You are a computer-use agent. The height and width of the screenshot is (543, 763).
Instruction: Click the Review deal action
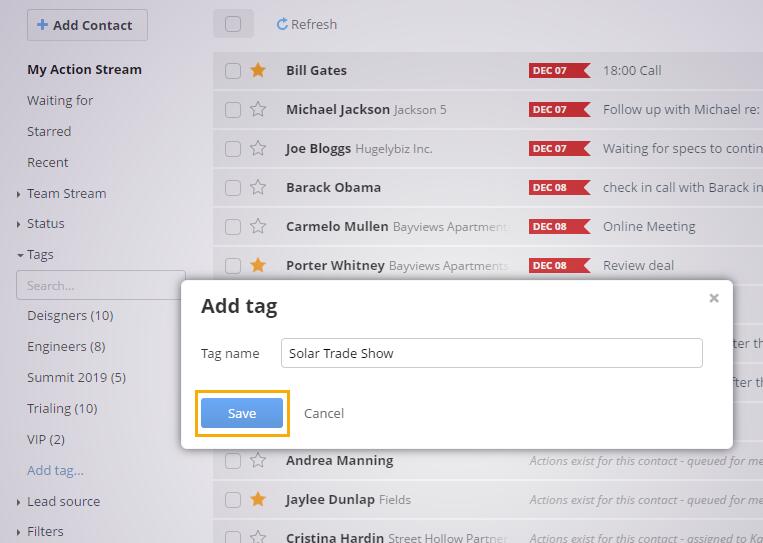[x=638, y=265]
